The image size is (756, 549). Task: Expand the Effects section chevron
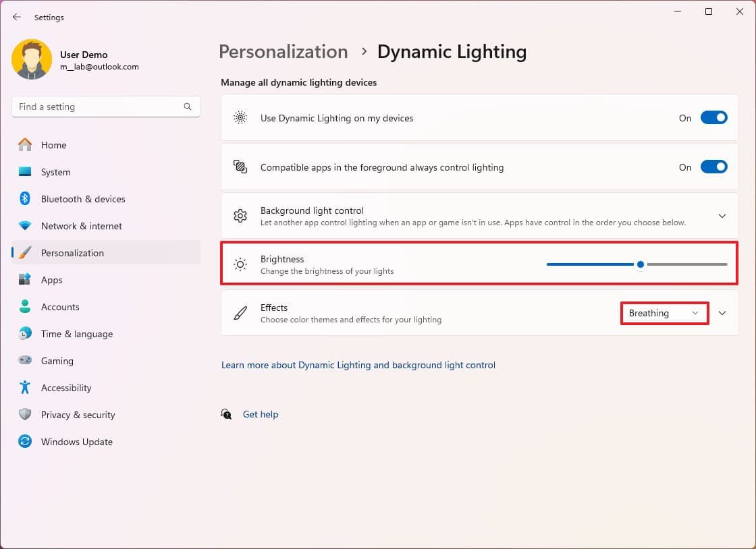pos(722,313)
